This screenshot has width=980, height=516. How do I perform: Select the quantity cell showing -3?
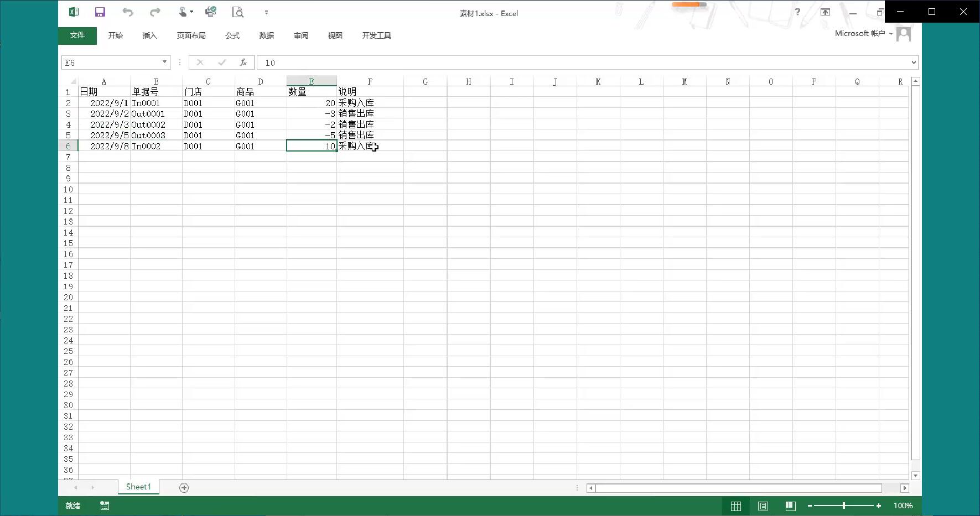coord(312,113)
